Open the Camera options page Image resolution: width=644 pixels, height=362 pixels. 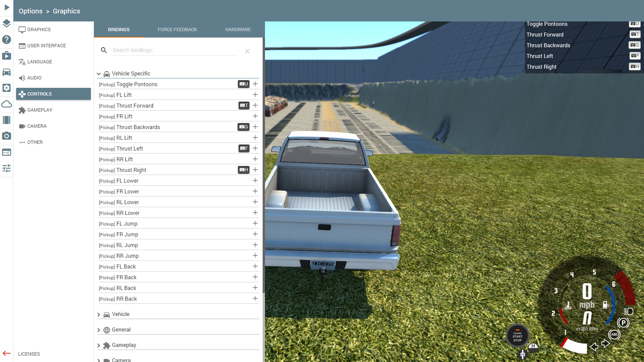point(54,126)
